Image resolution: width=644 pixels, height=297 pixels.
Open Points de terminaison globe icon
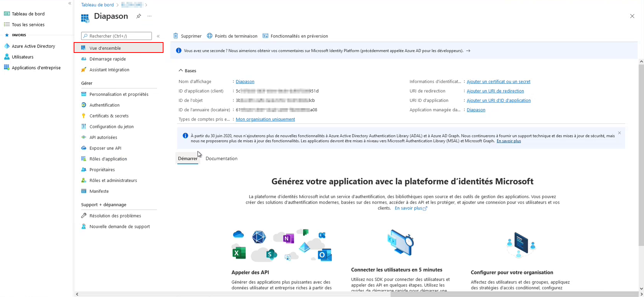click(210, 36)
